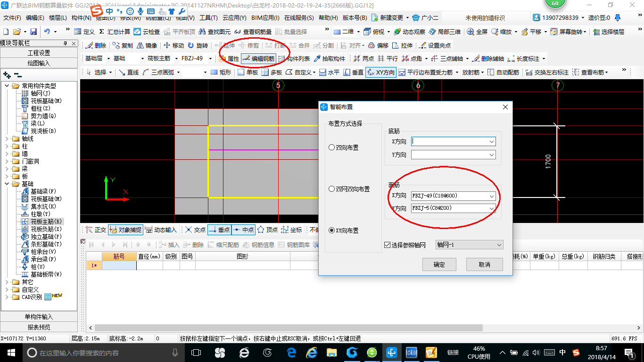Viewport: 644px width, 362px height.
Task: Open 工程设置 project settings panel
Action: (39, 53)
